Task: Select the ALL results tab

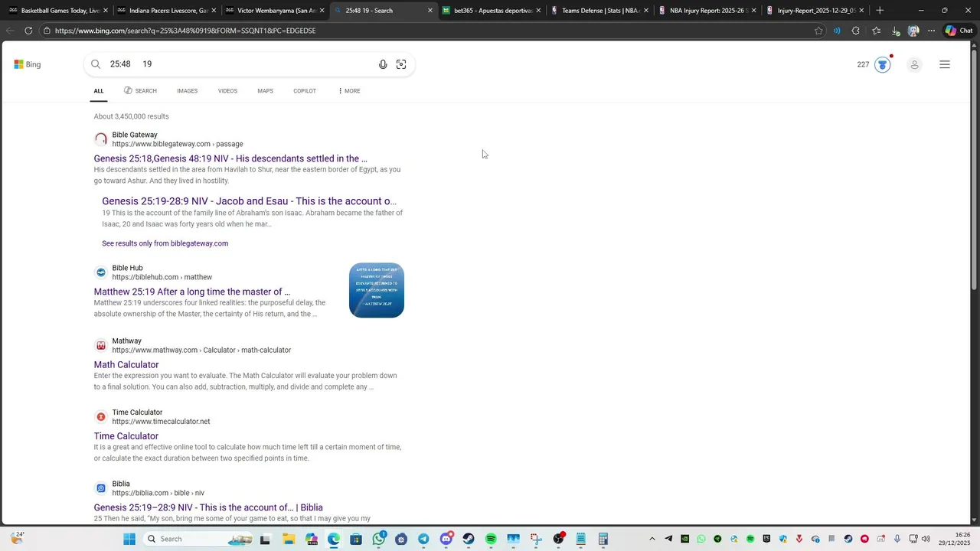Action: point(99,91)
